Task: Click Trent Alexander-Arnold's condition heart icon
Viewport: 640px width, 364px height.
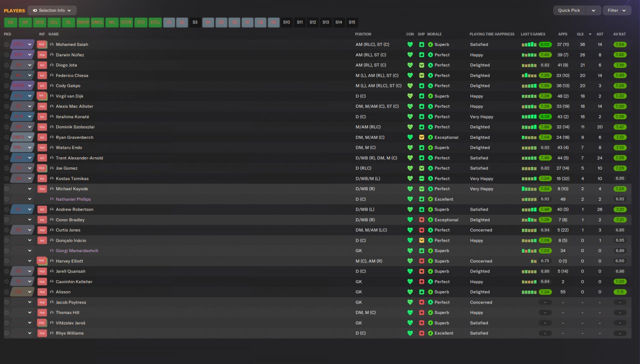Action: (410, 158)
